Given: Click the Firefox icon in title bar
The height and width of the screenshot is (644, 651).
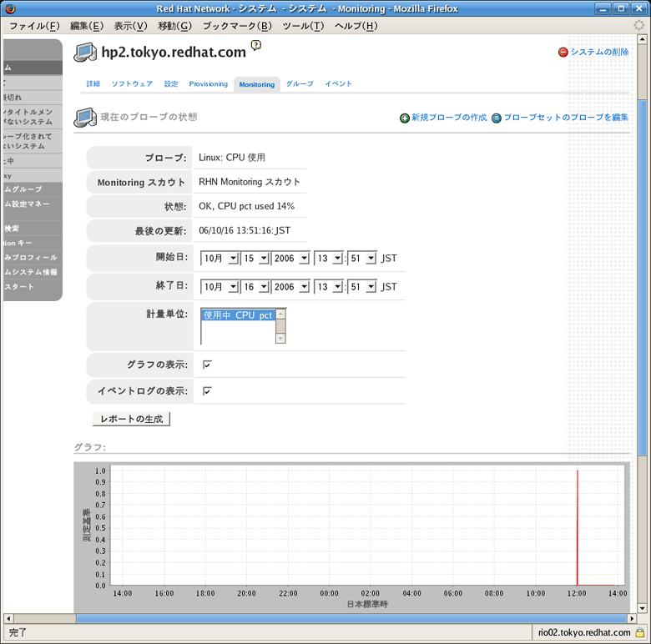Looking at the screenshot, I should click(x=10, y=8).
